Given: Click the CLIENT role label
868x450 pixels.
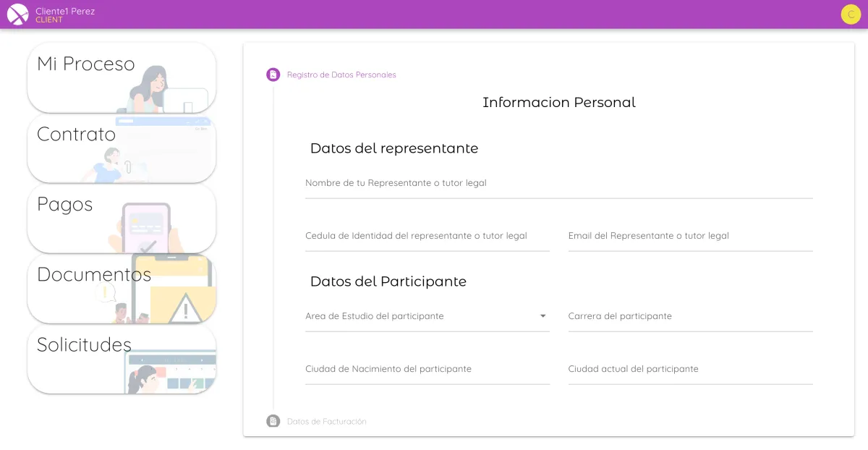Looking at the screenshot, I should 49,20.
